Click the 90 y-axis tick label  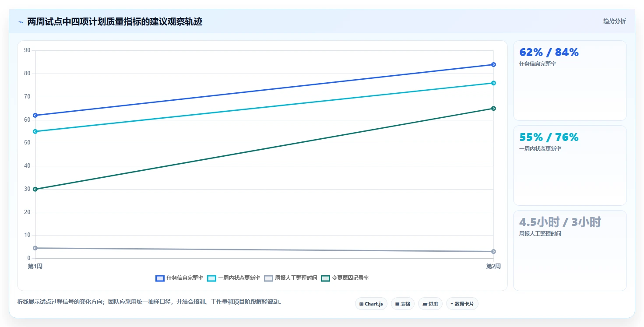click(x=27, y=50)
